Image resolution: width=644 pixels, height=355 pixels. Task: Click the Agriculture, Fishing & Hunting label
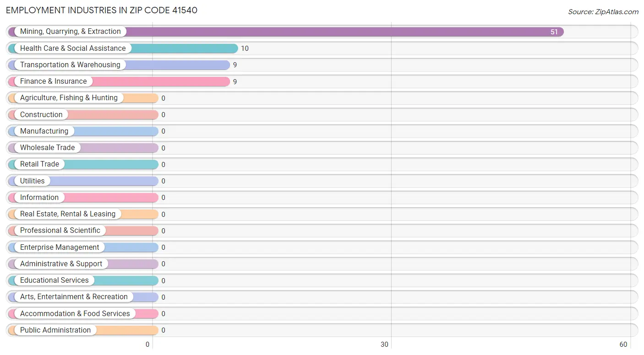click(69, 98)
